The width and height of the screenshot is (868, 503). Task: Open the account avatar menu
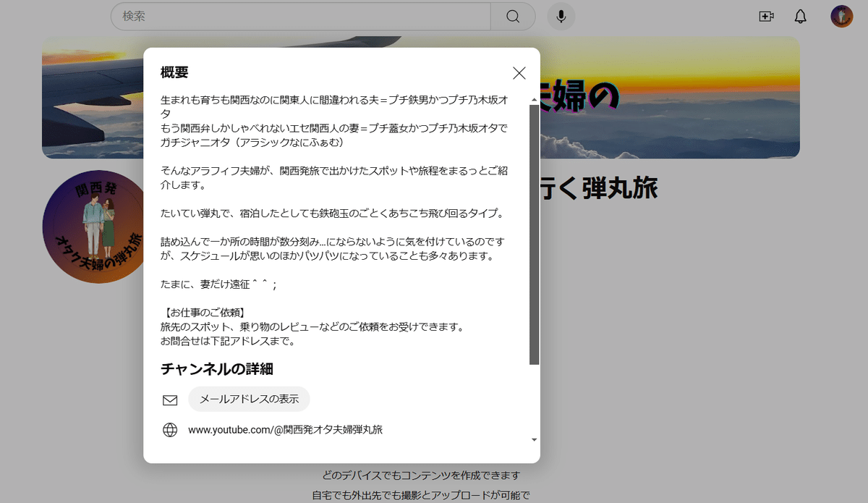[x=842, y=16]
